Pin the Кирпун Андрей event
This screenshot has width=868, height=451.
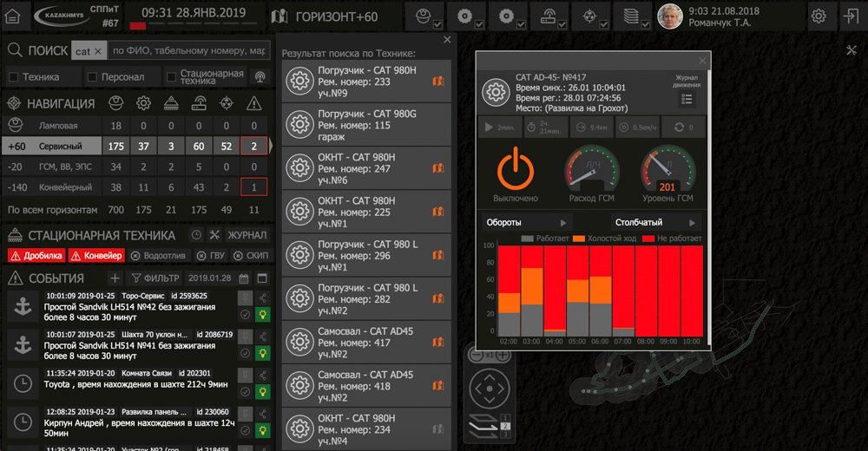245,414
